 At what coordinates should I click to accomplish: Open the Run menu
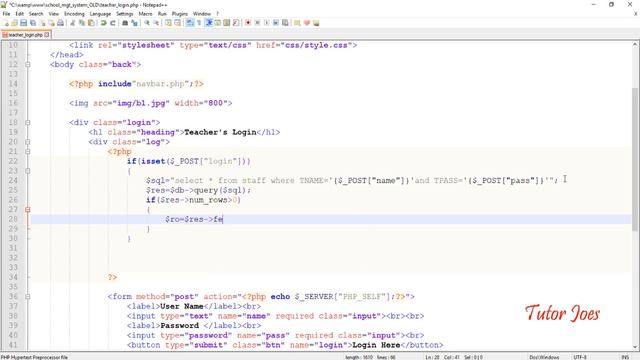point(162,14)
